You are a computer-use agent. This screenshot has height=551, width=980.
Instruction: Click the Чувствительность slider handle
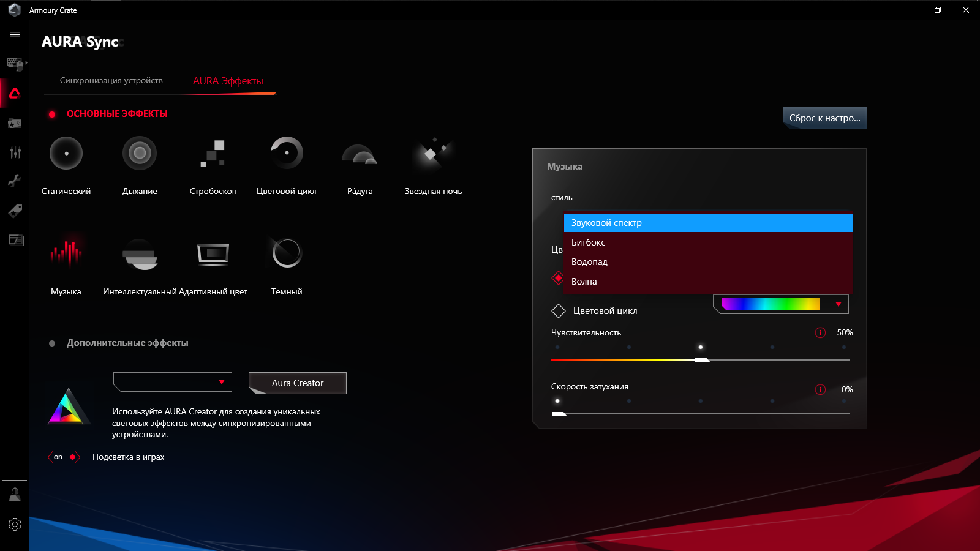click(702, 360)
